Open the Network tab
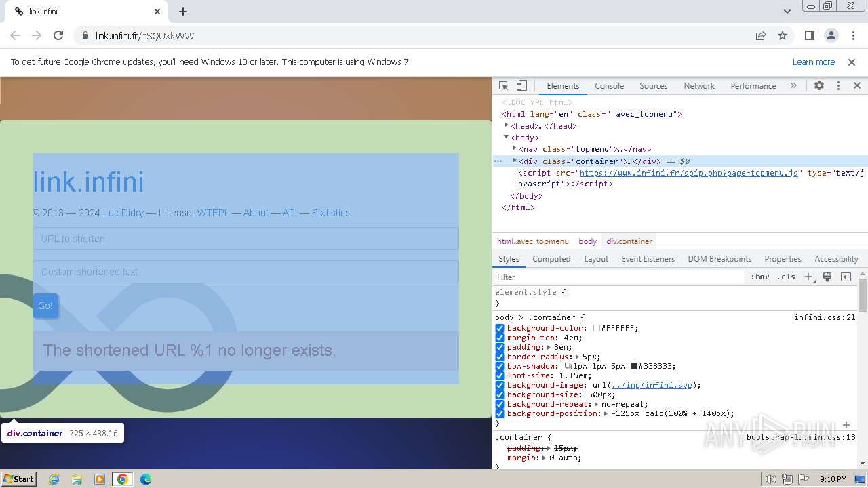 point(699,86)
